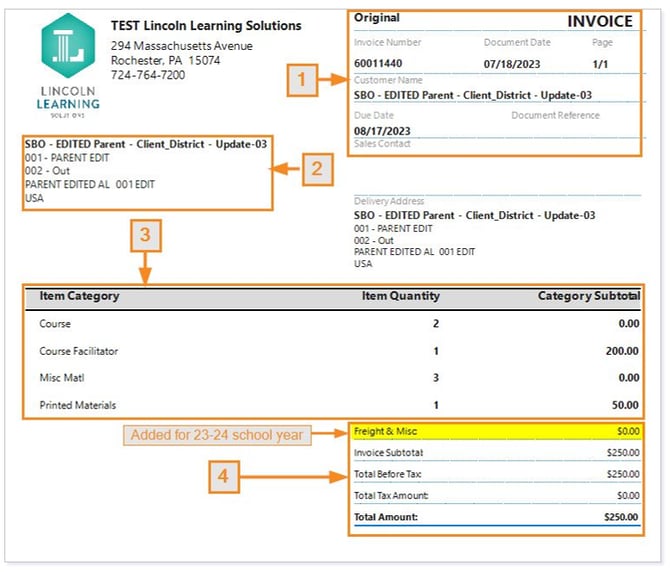Screen dimensions: 670x572
Task: Click page value 1/1
Action: coord(600,64)
